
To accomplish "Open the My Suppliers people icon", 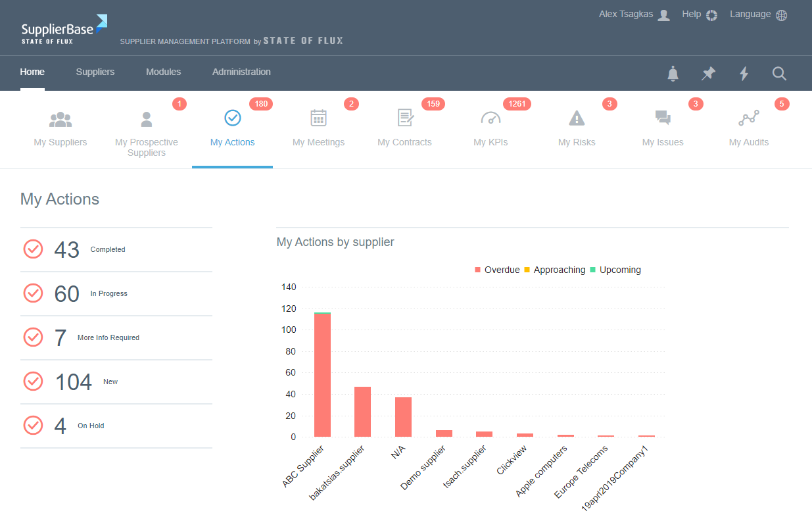I will tap(60, 119).
